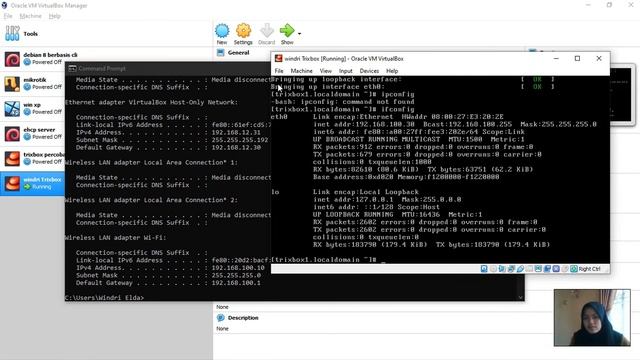Screen dimensions: 640x360
Task: Open Machine menu in VirtualBox Manager
Action: (31, 16)
